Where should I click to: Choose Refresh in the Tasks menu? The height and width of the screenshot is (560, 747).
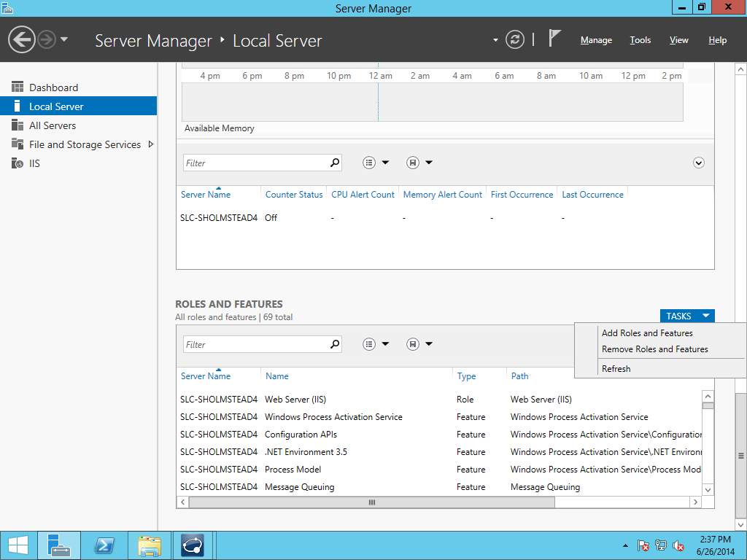click(616, 368)
